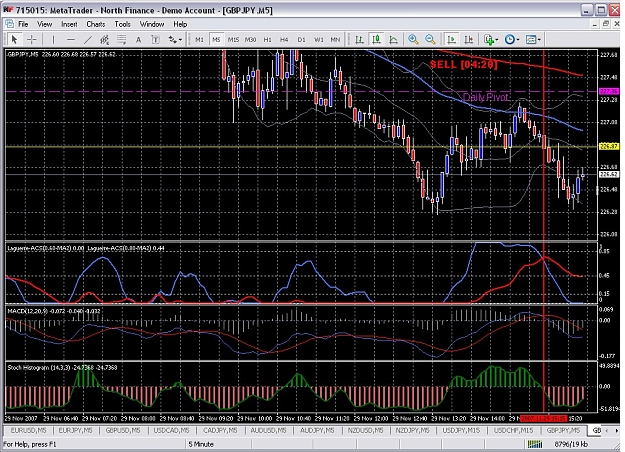Zoom in on the chart
This screenshot has height=452, width=625.
click(x=413, y=39)
